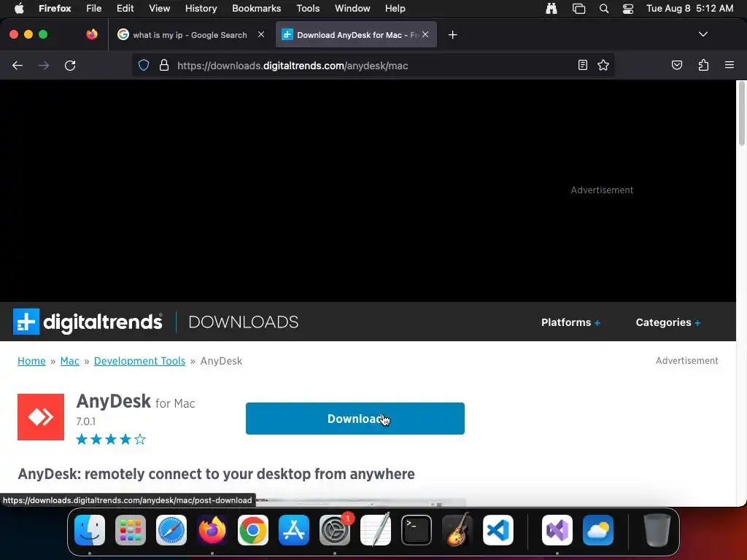Click the Digital Trends logo

click(x=88, y=322)
